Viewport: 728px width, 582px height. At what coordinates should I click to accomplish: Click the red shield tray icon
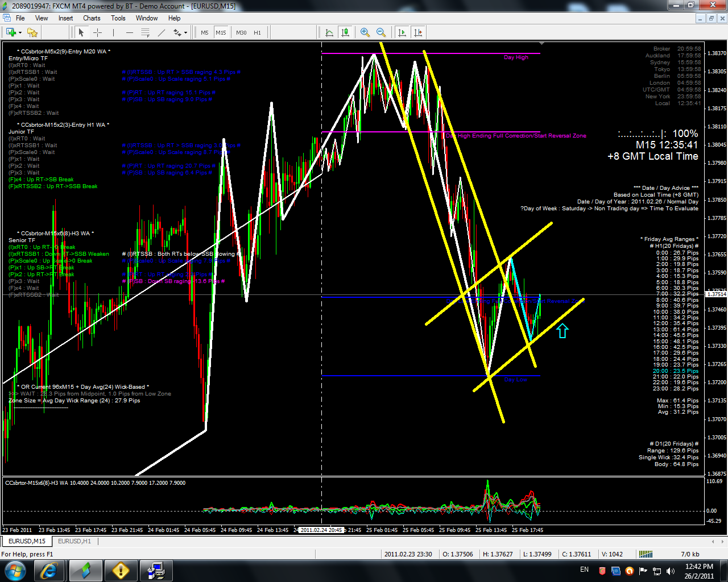pos(602,571)
